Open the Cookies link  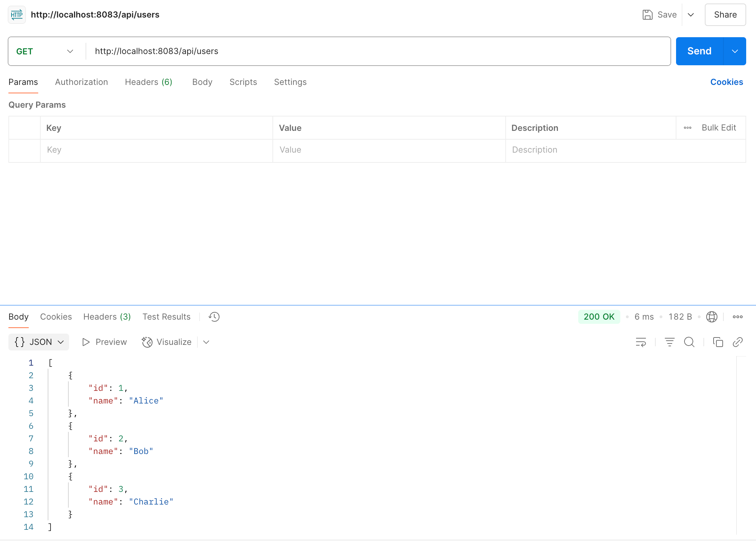[x=727, y=82]
